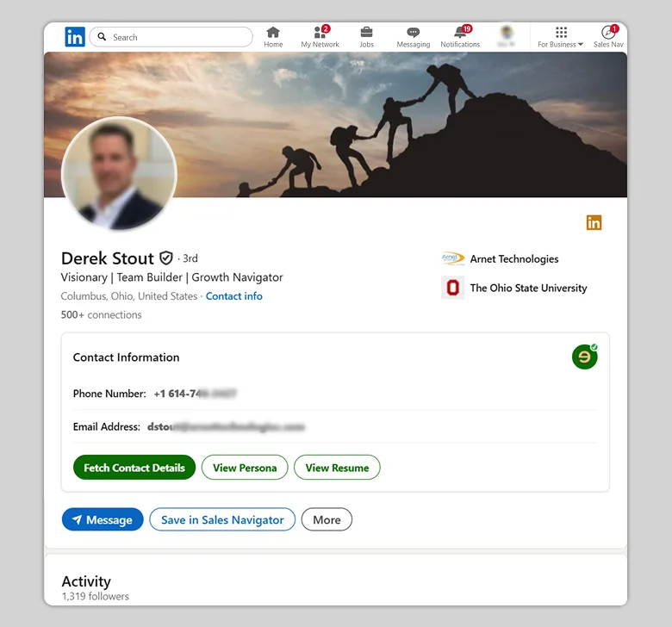Click the Fetch Contact Details button
The height and width of the screenshot is (627, 672).
(134, 468)
